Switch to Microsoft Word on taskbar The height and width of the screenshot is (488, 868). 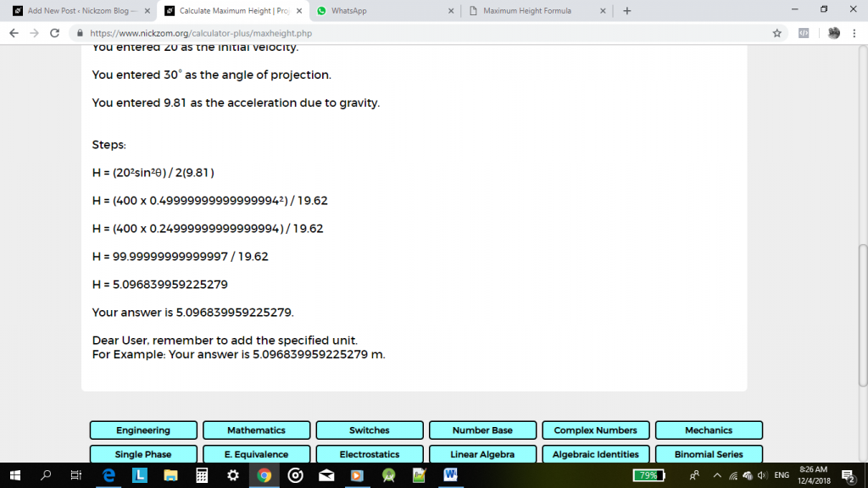tap(451, 475)
